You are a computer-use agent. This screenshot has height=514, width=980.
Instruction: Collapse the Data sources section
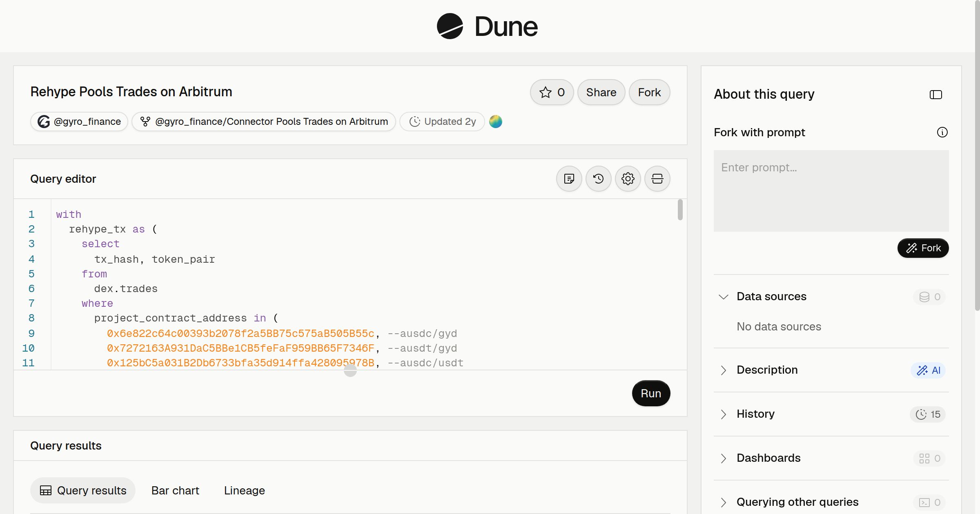click(x=723, y=297)
